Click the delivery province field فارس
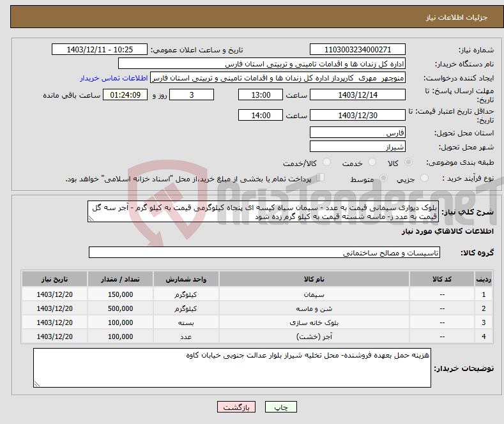The width and height of the screenshot is (504, 424). 358,132
